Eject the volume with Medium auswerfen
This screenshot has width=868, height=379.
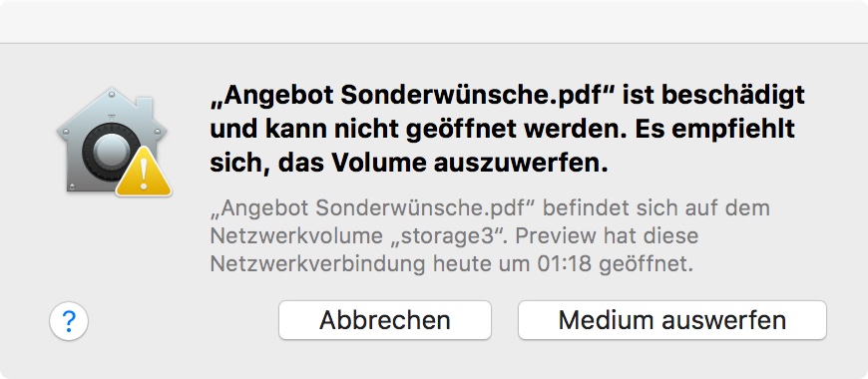(672, 320)
